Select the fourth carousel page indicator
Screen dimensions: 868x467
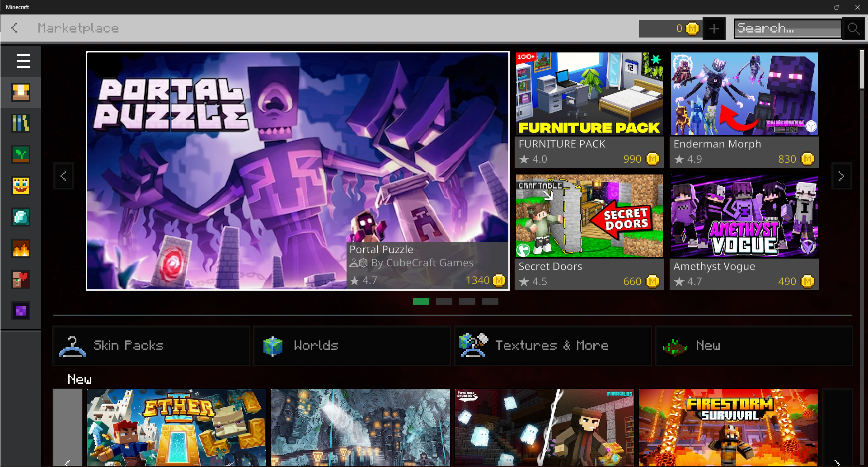(x=490, y=301)
